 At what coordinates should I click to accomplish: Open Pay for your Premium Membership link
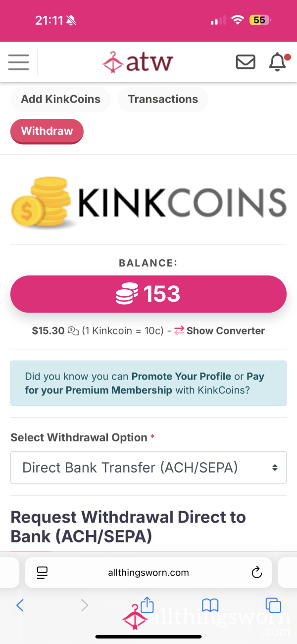pos(145,383)
